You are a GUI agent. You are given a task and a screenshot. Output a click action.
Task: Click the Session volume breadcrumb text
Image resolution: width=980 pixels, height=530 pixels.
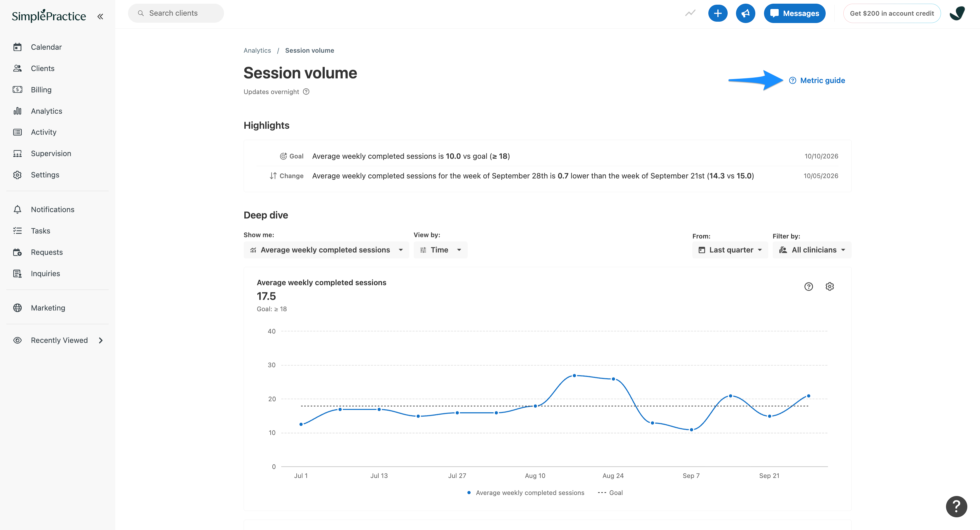309,50
